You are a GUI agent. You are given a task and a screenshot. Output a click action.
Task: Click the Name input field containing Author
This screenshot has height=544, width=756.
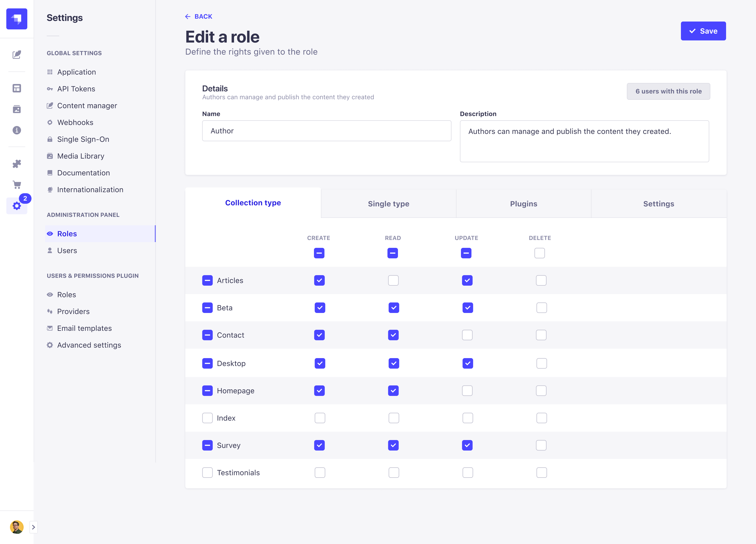(x=326, y=131)
